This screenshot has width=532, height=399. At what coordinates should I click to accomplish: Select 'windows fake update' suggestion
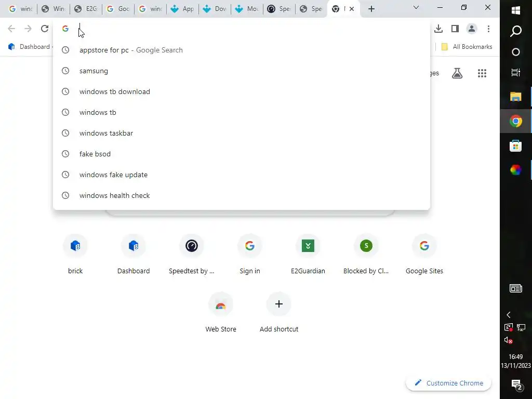(x=241, y=175)
